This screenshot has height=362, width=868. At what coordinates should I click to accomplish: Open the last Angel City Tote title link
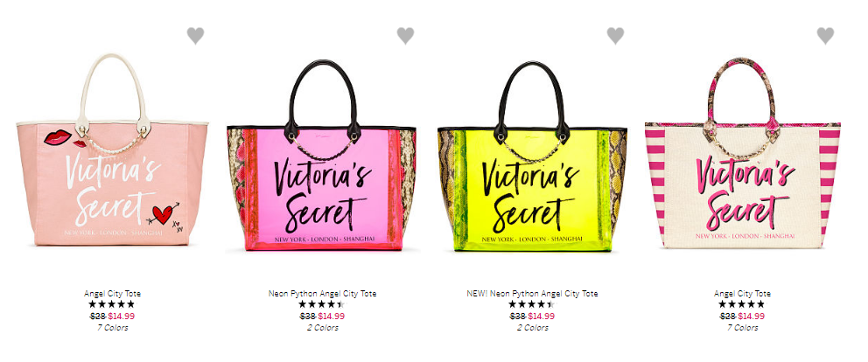pyautogui.click(x=742, y=294)
